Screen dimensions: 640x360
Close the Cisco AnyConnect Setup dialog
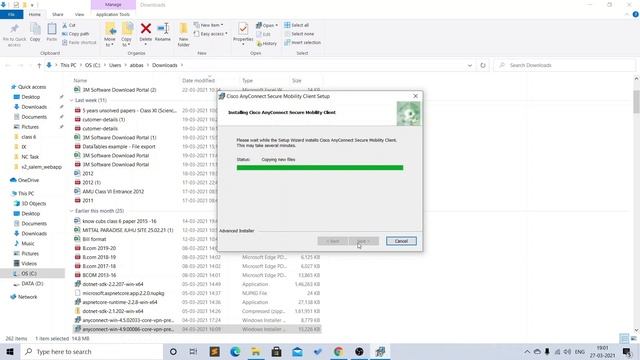tap(416, 96)
